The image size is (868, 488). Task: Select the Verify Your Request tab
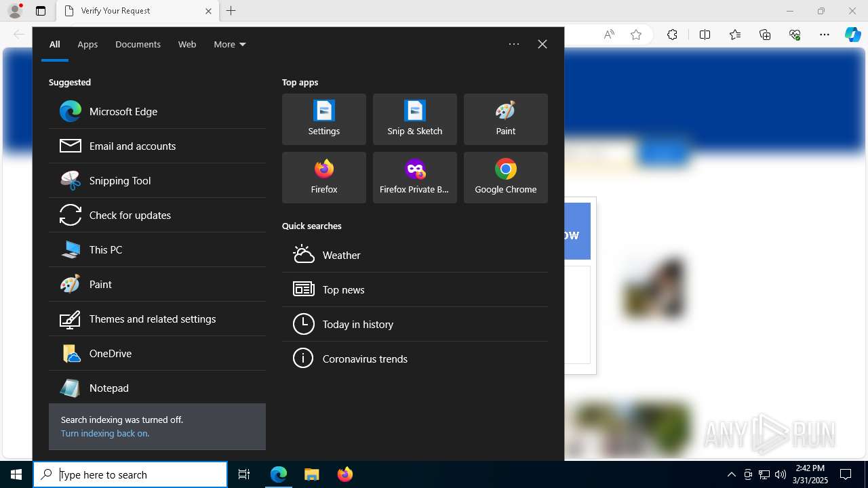tap(137, 11)
